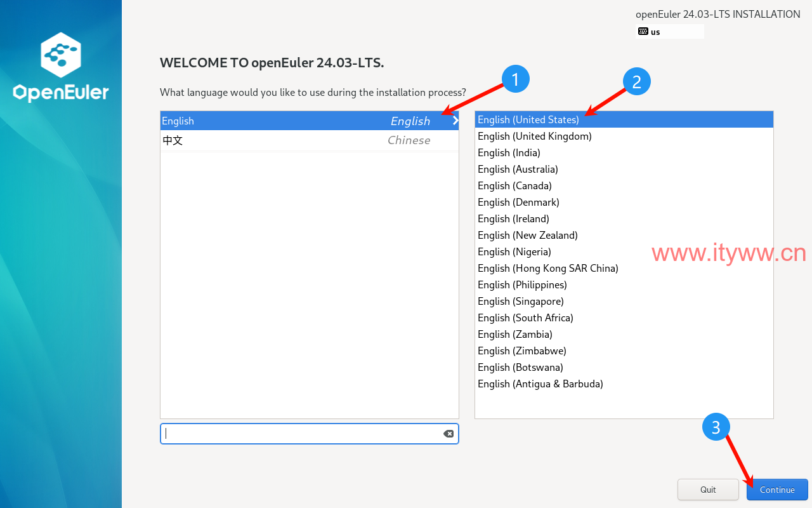
Task: Clear the language search field
Action: point(449,434)
